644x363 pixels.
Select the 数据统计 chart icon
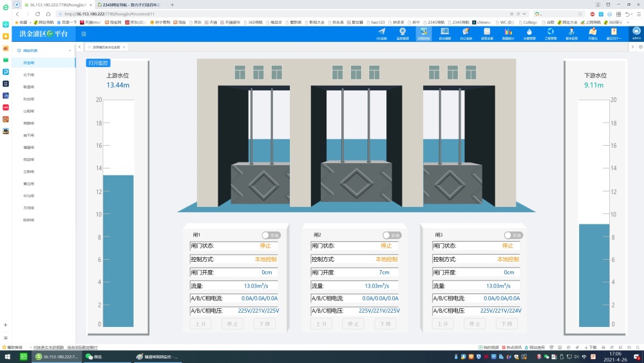[508, 33]
